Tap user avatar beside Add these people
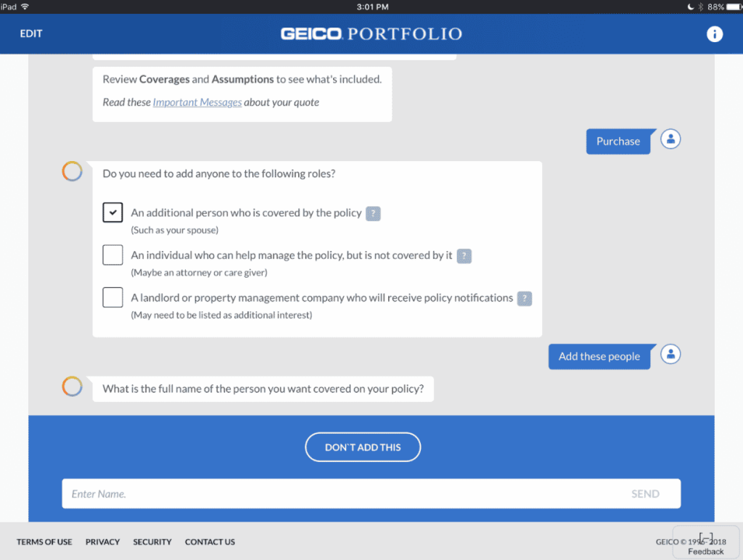 [x=671, y=355]
